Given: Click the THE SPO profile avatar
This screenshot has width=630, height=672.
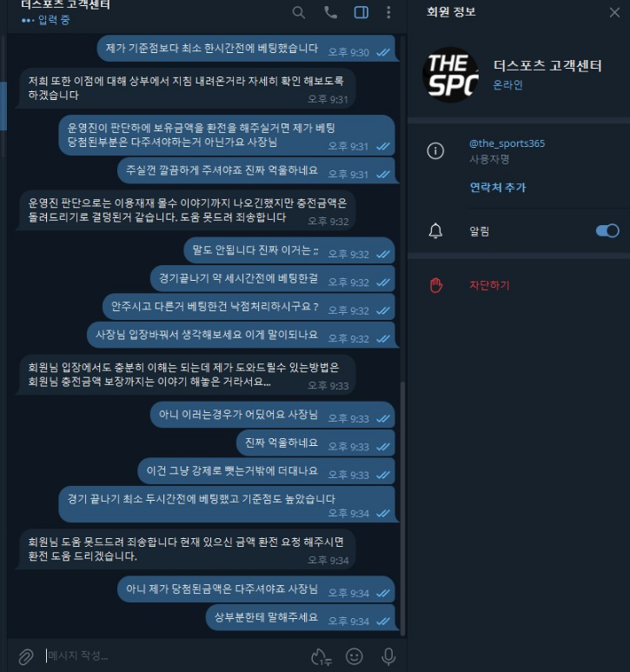Looking at the screenshot, I should pyautogui.click(x=450, y=75).
